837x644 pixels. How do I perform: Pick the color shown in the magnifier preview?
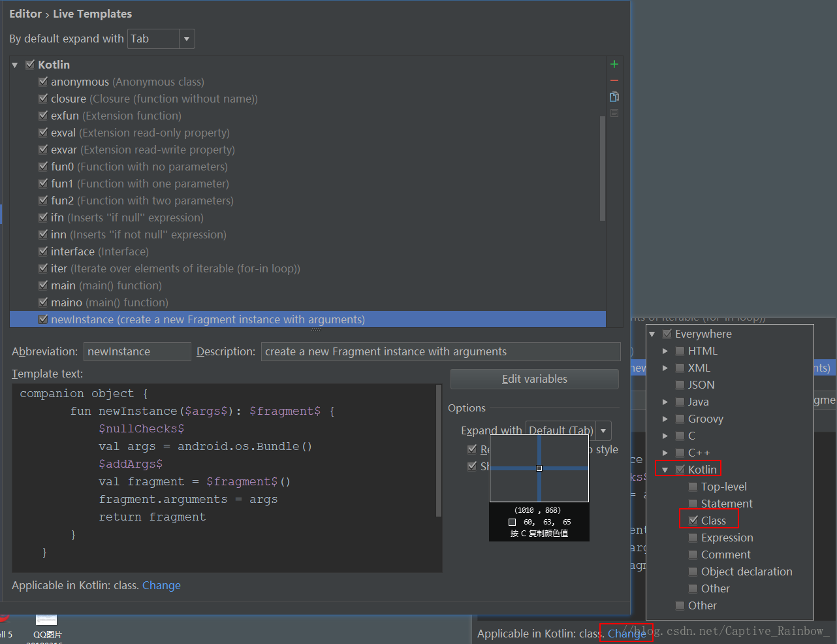[x=539, y=468]
